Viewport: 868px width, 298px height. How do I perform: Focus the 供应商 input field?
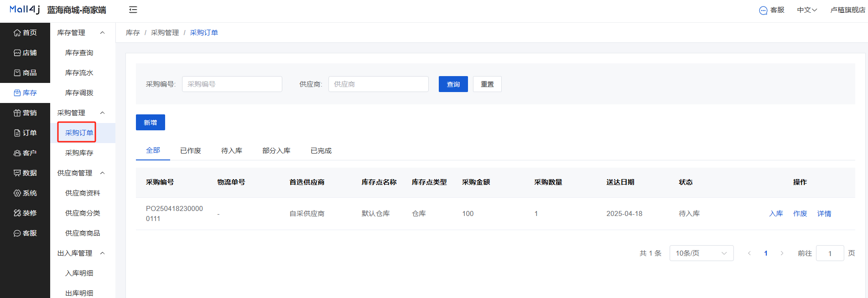click(x=379, y=84)
